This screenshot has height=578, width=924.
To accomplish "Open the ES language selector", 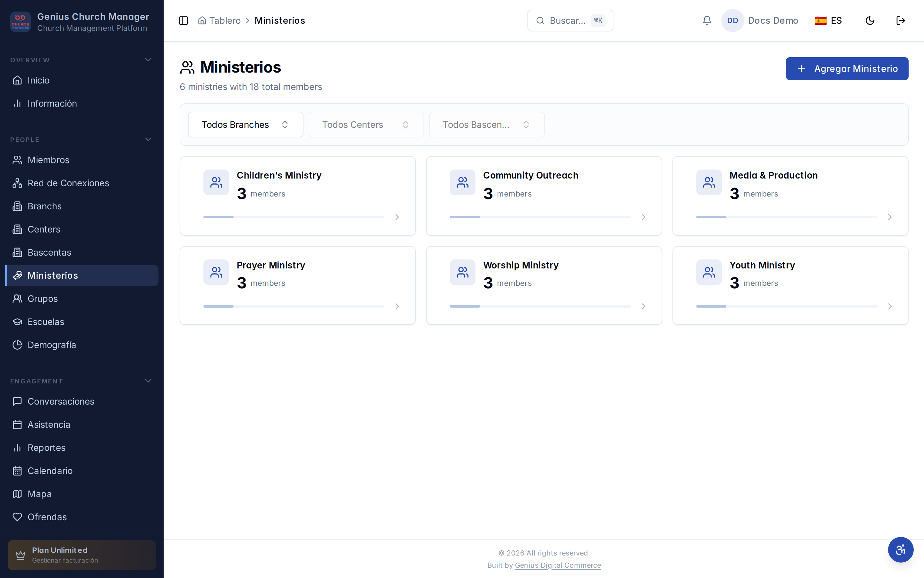I will pos(828,21).
